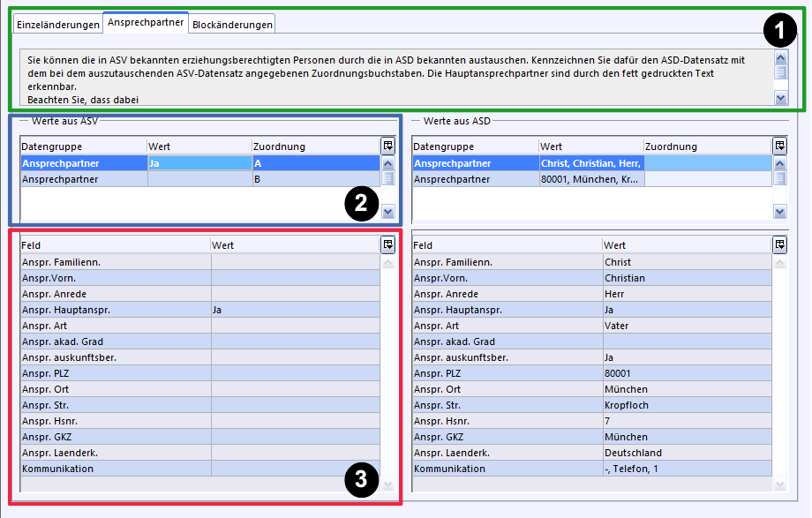The width and height of the screenshot is (812, 518).
Task: Click scroll-up arrow in Werte aus ASV list
Action: click(387, 164)
